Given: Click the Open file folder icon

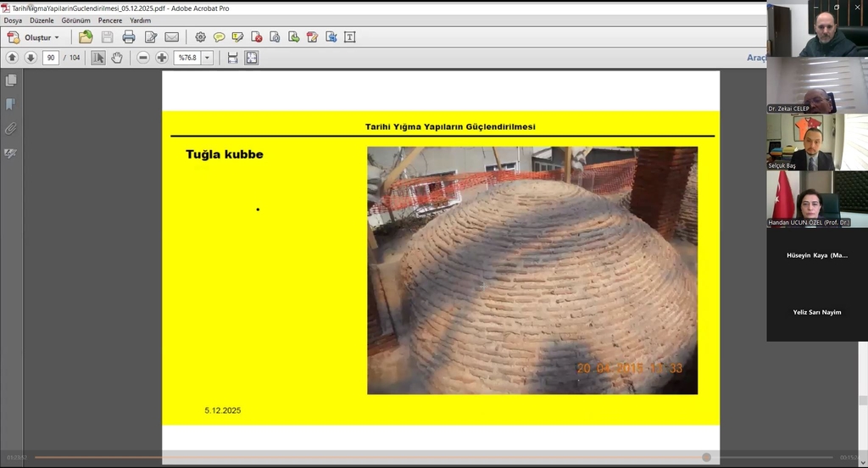Looking at the screenshot, I should (86, 37).
